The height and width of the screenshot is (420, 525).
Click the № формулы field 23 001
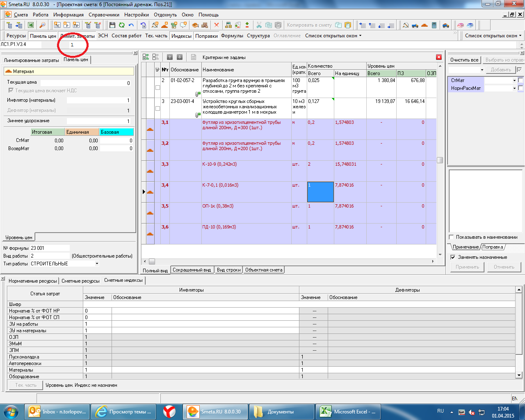pos(50,248)
